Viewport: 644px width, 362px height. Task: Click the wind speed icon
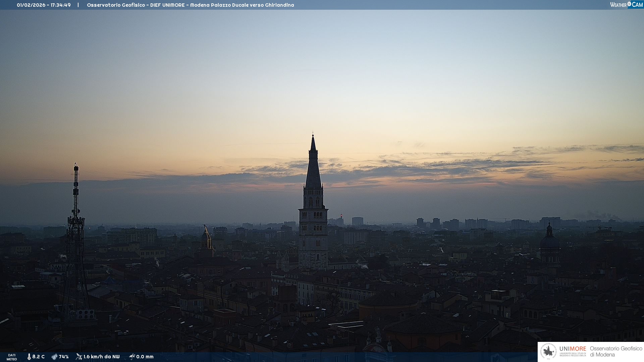pos(79,357)
